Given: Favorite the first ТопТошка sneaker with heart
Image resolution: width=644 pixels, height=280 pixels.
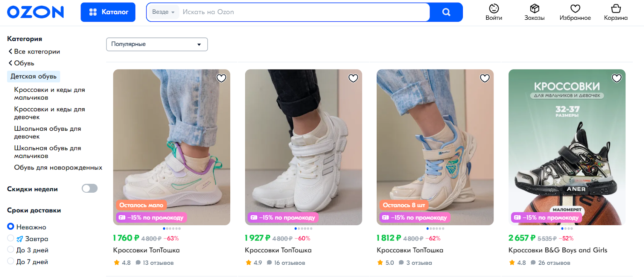Looking at the screenshot, I should click(x=221, y=78).
